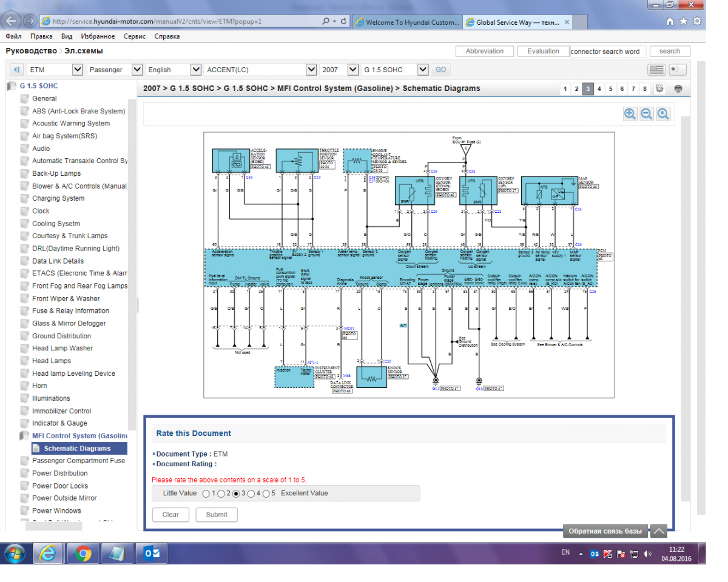Click the connector search word input field
This screenshot has height=582, width=728.
tap(607, 52)
